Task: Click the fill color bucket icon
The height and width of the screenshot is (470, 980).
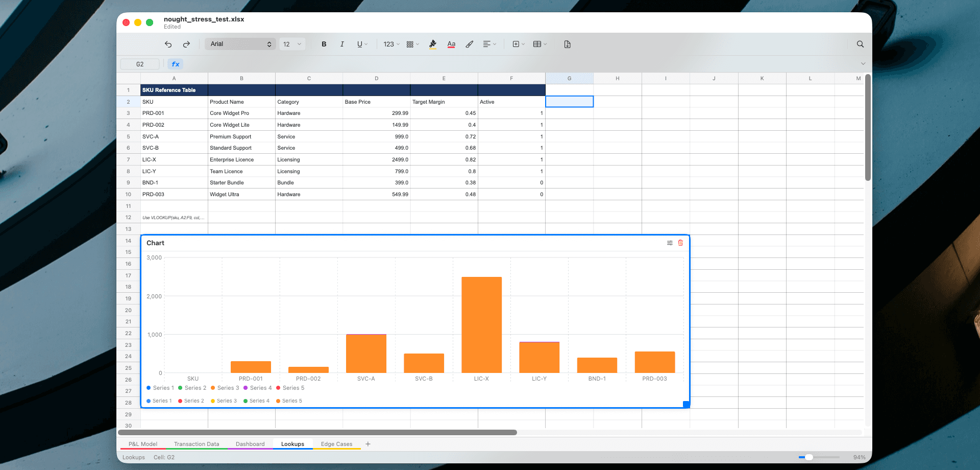Action: coord(432,44)
